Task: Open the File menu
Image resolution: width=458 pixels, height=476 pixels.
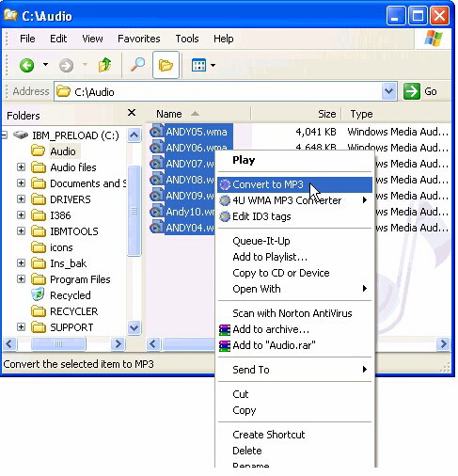Action: (27, 39)
